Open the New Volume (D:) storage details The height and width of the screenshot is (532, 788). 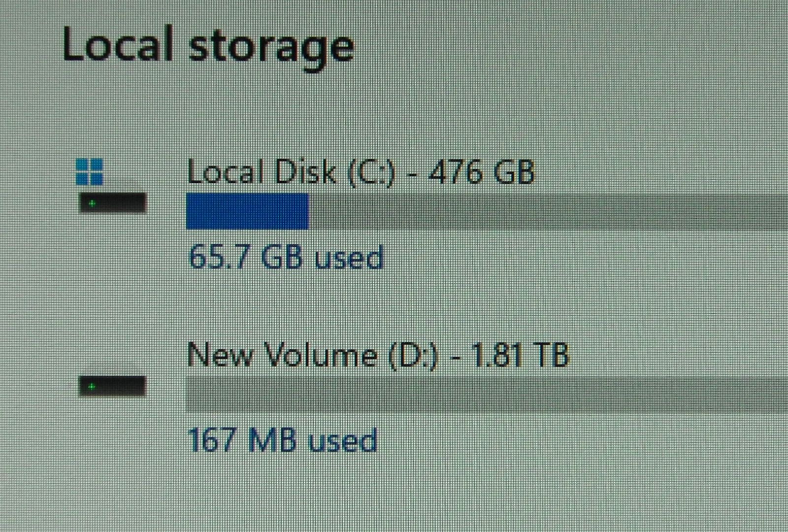[x=377, y=355]
